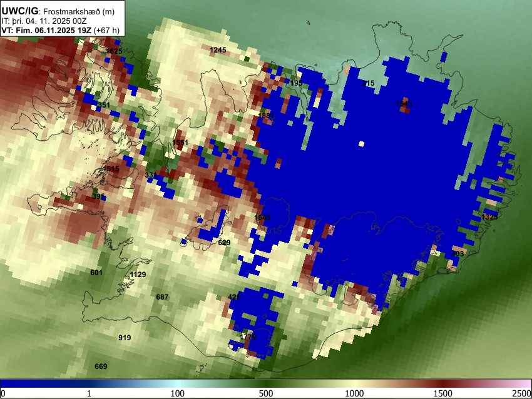The height and width of the screenshot is (399, 532).
Task: Click the color scale label 1000
Action: (x=354, y=393)
